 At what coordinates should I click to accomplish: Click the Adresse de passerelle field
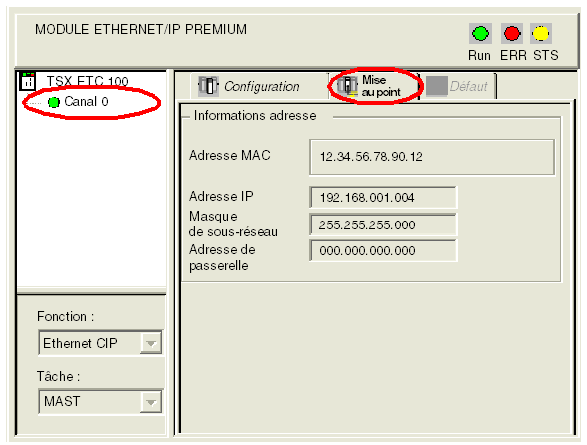(x=383, y=250)
